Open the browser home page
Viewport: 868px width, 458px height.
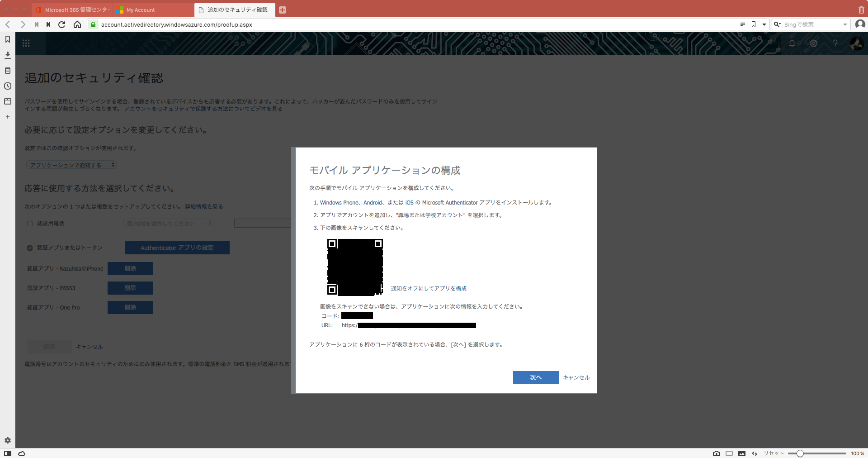coord(77,24)
